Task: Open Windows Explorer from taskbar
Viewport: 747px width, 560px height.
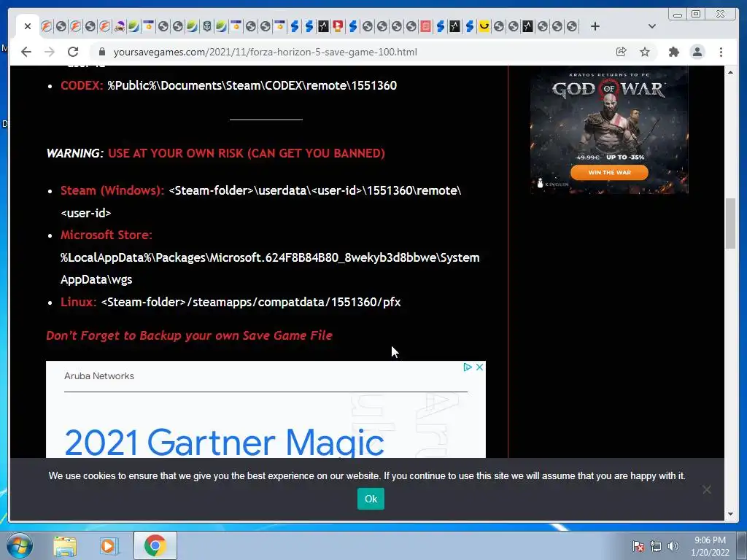Action: pos(65,545)
